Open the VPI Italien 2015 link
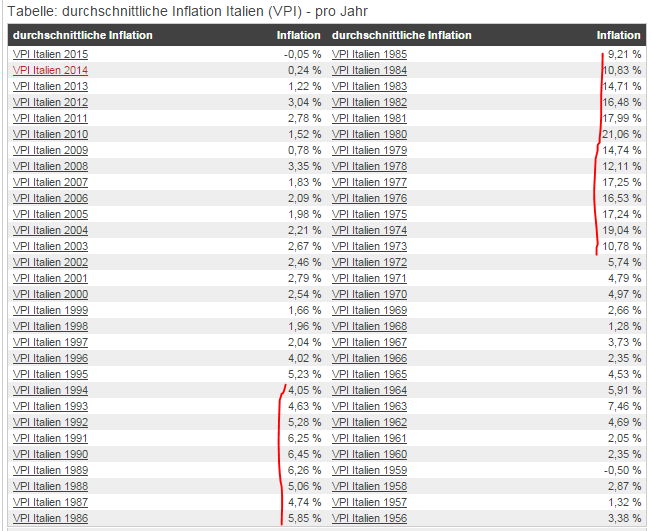This screenshot has width=651, height=531. (50, 54)
